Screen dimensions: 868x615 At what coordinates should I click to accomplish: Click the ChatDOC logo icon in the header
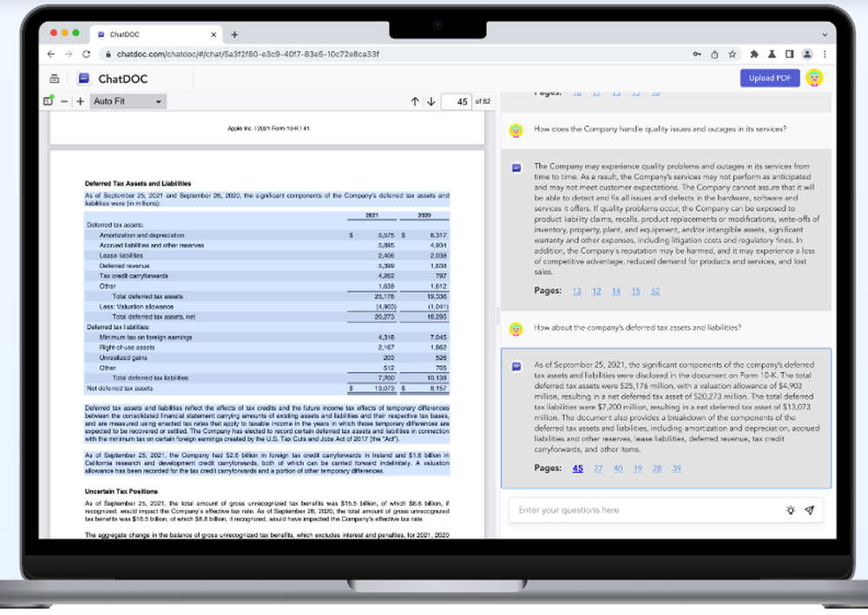[x=83, y=79]
